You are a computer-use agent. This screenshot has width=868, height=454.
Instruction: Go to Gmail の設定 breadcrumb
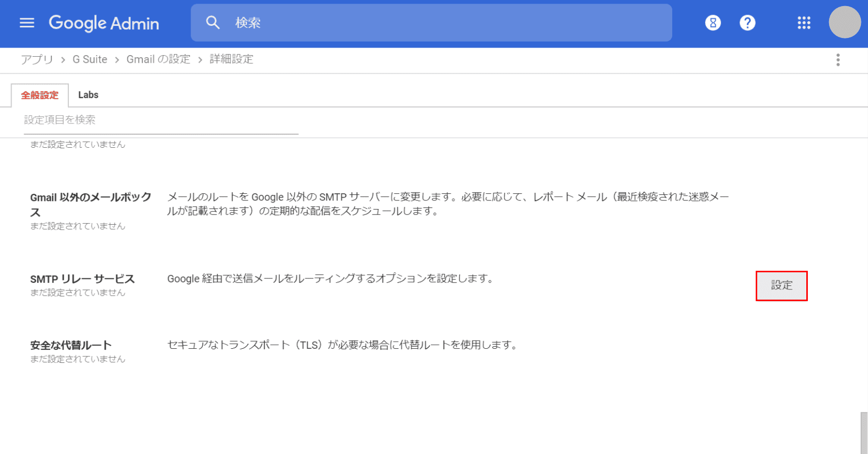[x=158, y=59]
